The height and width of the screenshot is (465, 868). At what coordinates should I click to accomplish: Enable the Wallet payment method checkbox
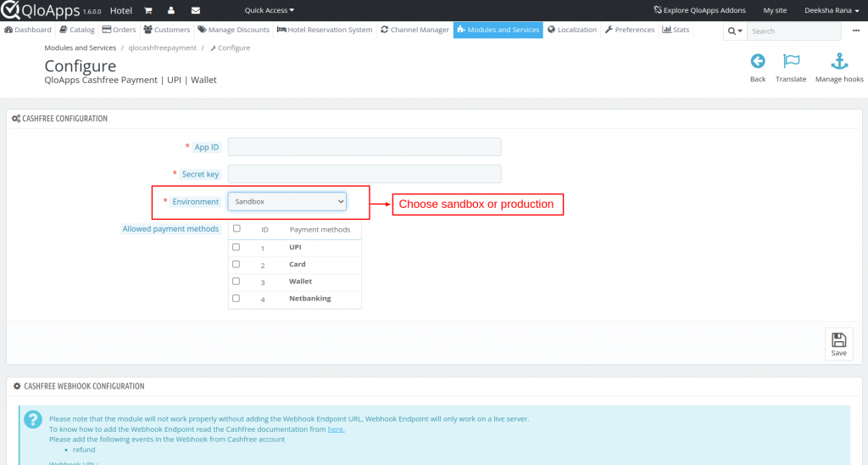(236, 282)
